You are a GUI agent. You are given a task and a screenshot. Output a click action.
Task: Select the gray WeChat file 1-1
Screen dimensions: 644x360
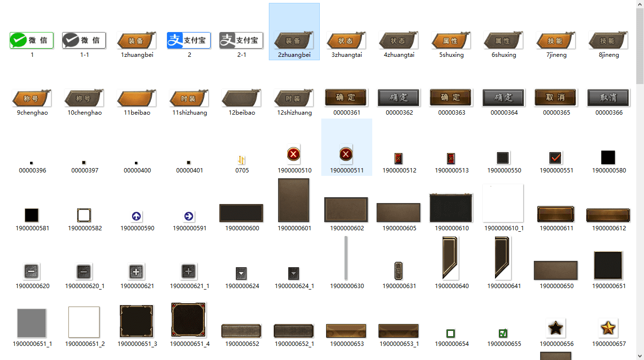click(84, 40)
